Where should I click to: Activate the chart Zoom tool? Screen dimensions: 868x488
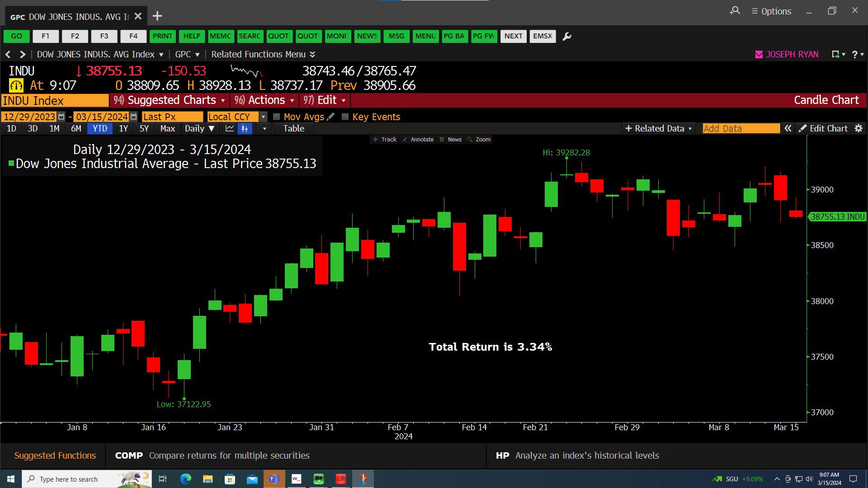pos(479,140)
